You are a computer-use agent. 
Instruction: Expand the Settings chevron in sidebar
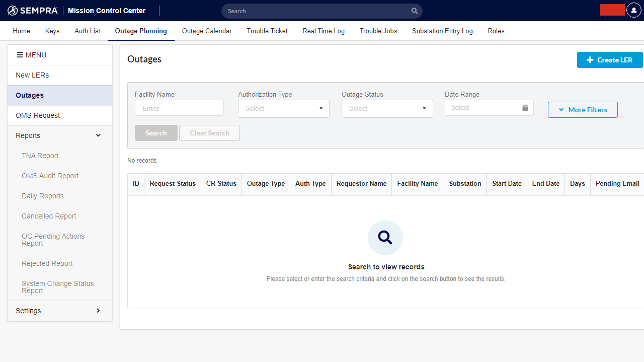(x=98, y=311)
